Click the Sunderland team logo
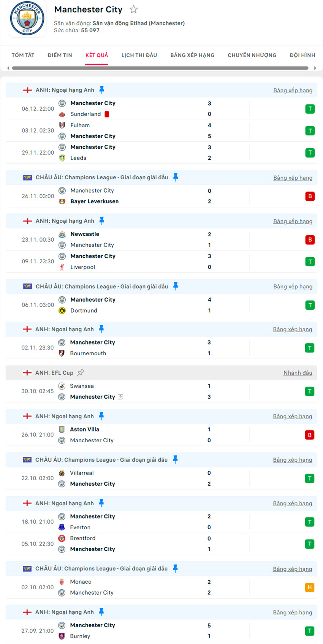 [62, 114]
